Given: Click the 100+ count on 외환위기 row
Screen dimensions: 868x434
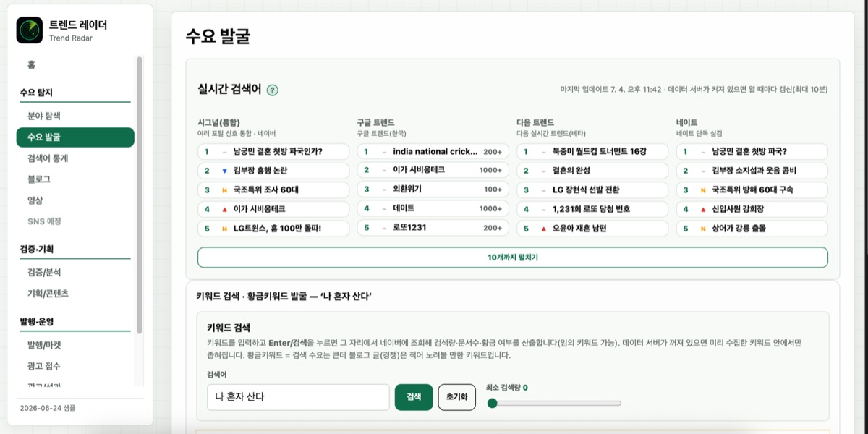Looking at the screenshot, I should pos(493,190).
